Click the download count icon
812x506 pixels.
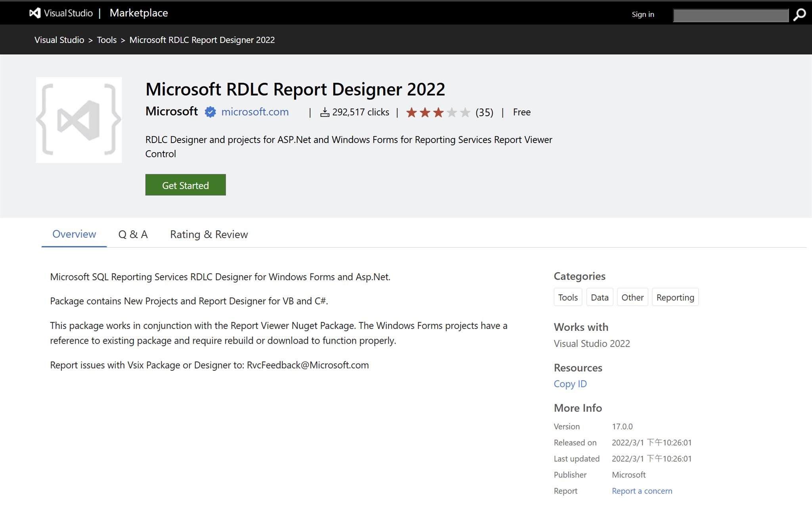point(325,113)
